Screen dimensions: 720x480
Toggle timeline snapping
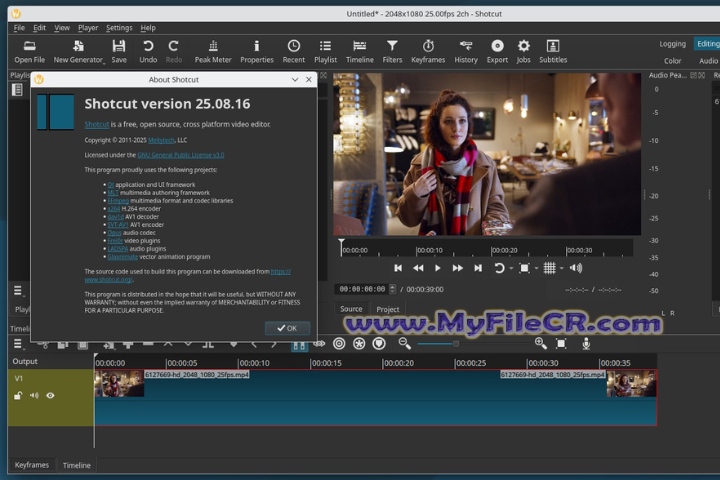pyautogui.click(x=299, y=345)
